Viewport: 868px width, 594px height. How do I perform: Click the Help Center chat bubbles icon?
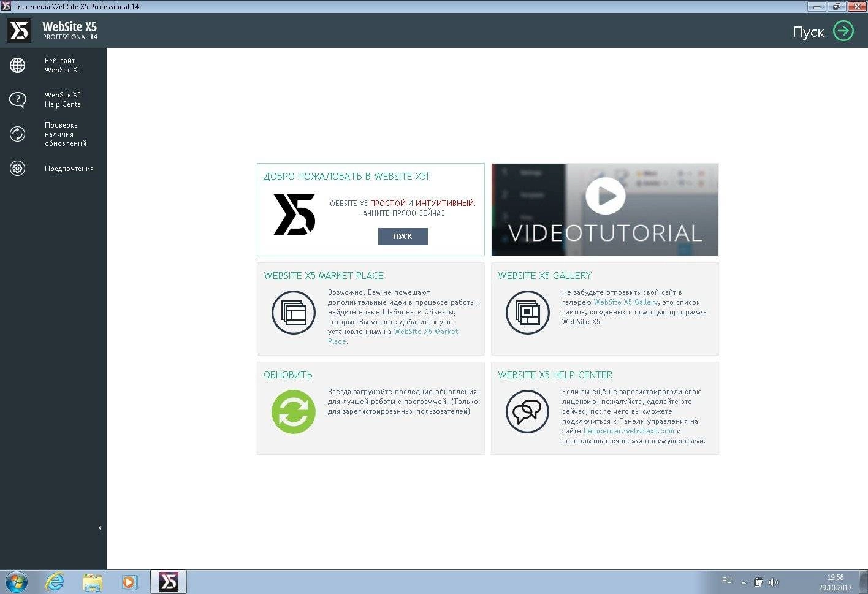coord(528,412)
